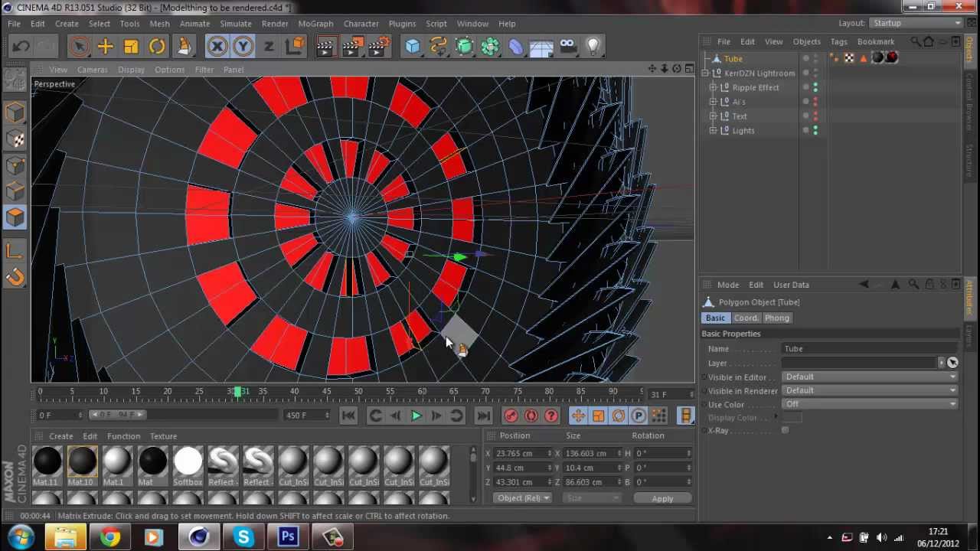980x551 pixels.
Task: Toggle the Z axis lock
Action: point(269,47)
